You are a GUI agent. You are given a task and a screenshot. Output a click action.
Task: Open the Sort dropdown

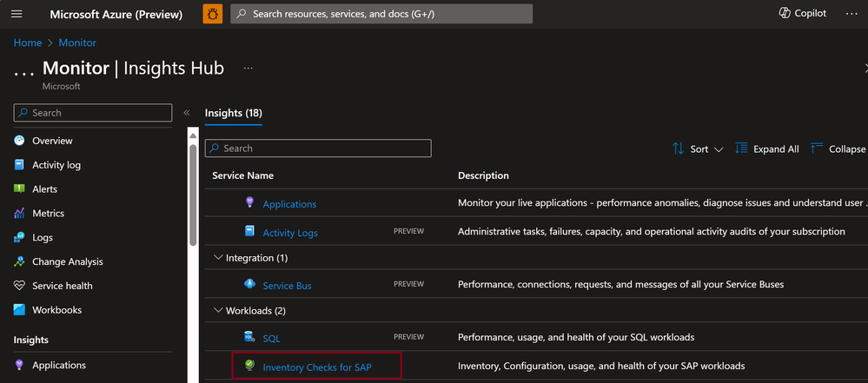[x=698, y=149]
